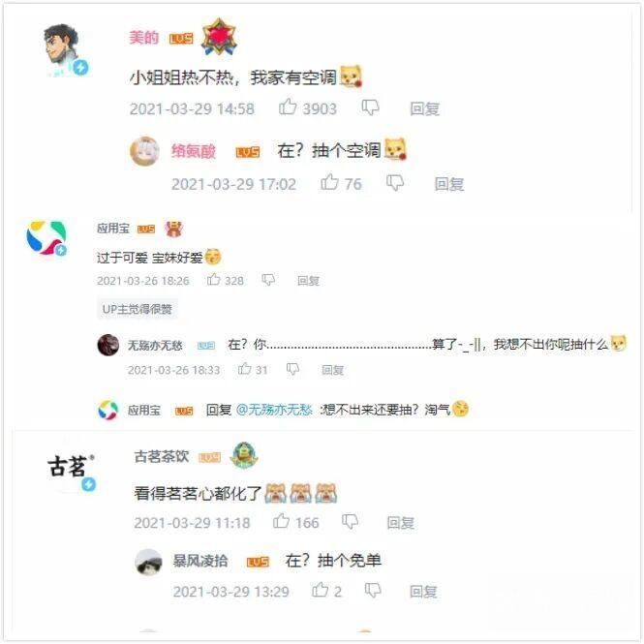
Task: Open 古茗茶饮 username profile
Action: point(162,456)
